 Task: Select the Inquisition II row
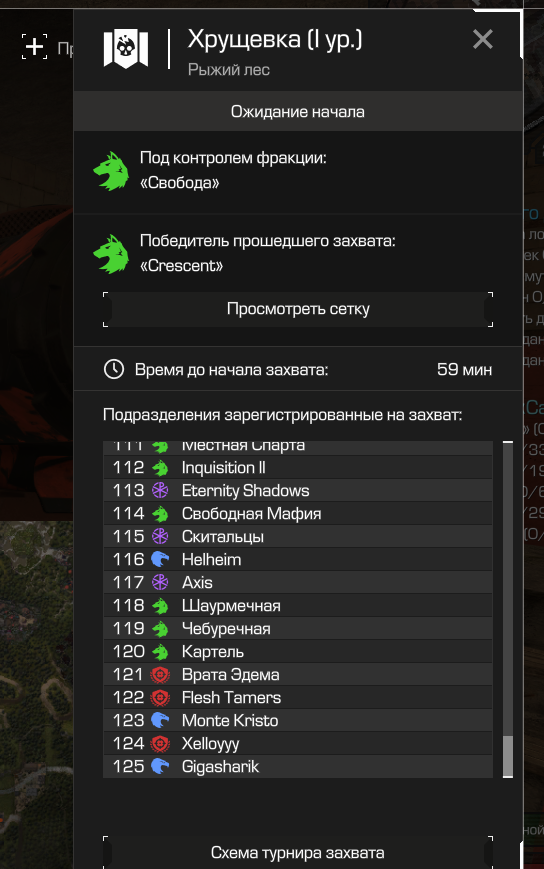pos(298,468)
